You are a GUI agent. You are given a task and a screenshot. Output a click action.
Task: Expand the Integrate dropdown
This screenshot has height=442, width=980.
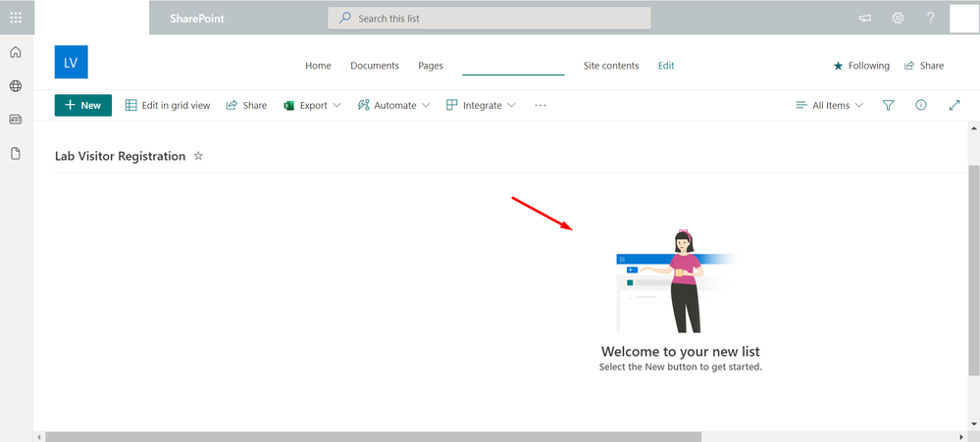click(481, 106)
